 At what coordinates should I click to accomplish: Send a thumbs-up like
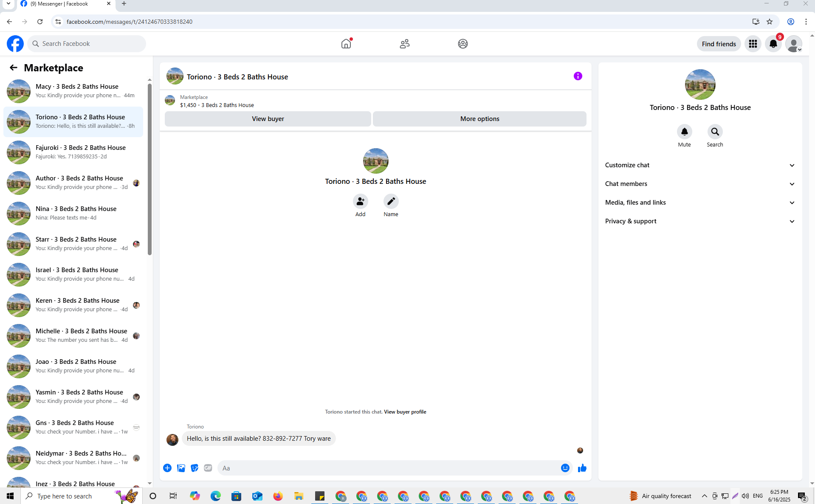[582, 468]
